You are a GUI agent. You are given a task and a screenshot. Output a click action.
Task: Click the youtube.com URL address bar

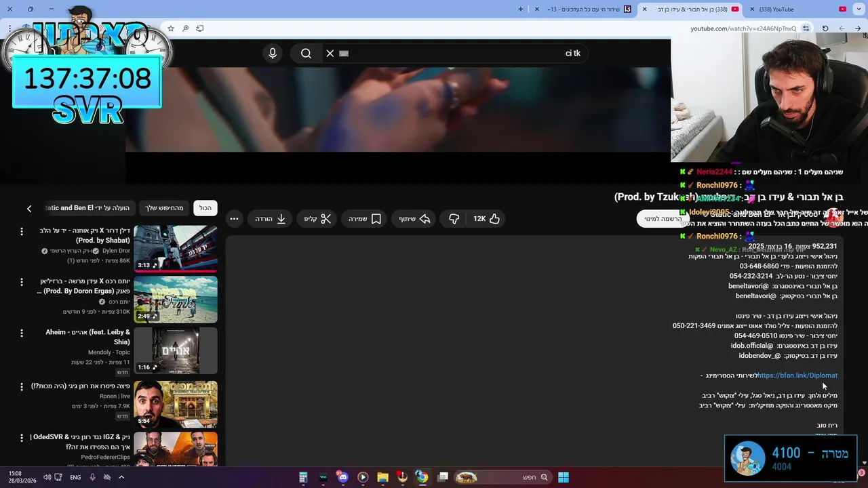(x=743, y=28)
